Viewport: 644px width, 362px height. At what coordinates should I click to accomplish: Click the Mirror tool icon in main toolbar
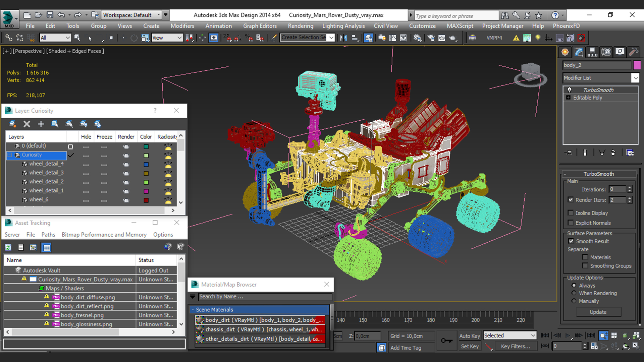343,38
